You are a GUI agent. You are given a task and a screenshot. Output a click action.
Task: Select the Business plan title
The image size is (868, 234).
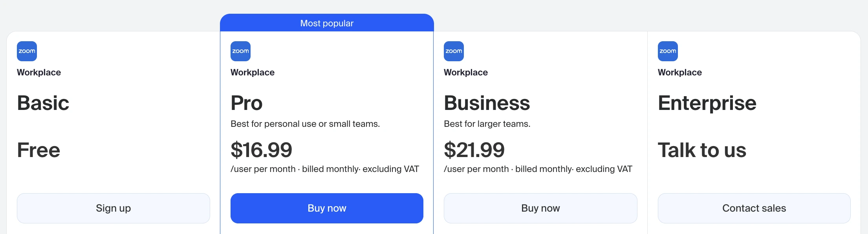[x=487, y=103]
